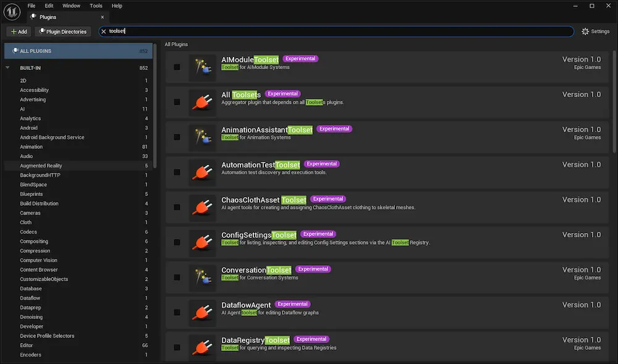Image resolution: width=618 pixels, height=364 pixels.
Task: Click the ChaosClothAsset Toolset plug icon
Action: click(x=202, y=208)
